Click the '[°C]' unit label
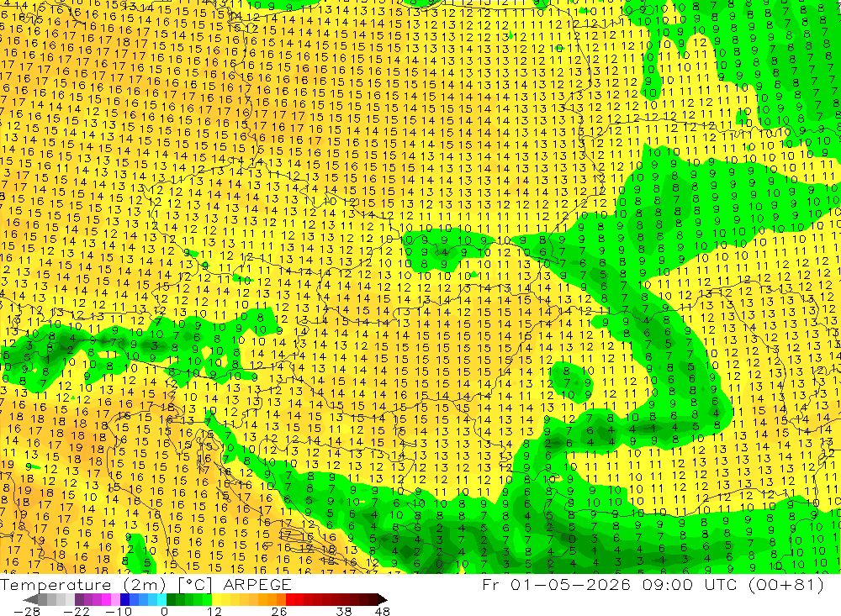The width and height of the screenshot is (841, 616). (195, 585)
